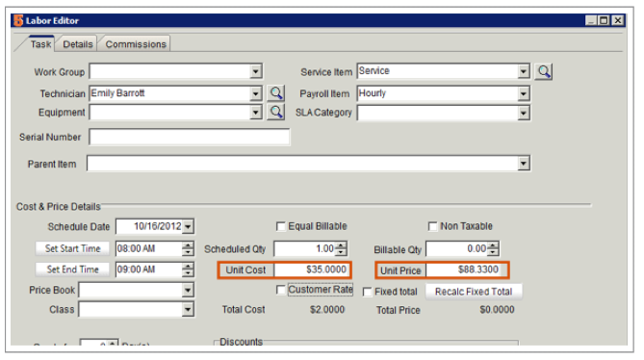Enable the Equal Billable checkbox
The width and height of the screenshot is (644, 360).
[281, 226]
